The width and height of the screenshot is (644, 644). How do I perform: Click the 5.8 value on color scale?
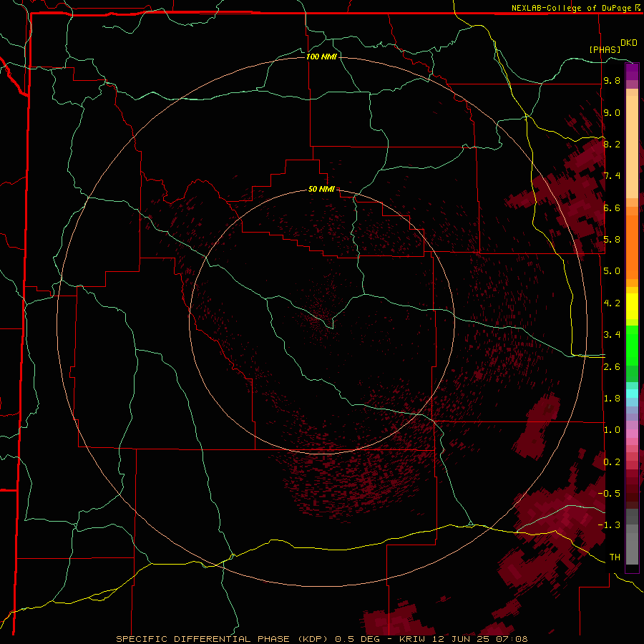612,240
